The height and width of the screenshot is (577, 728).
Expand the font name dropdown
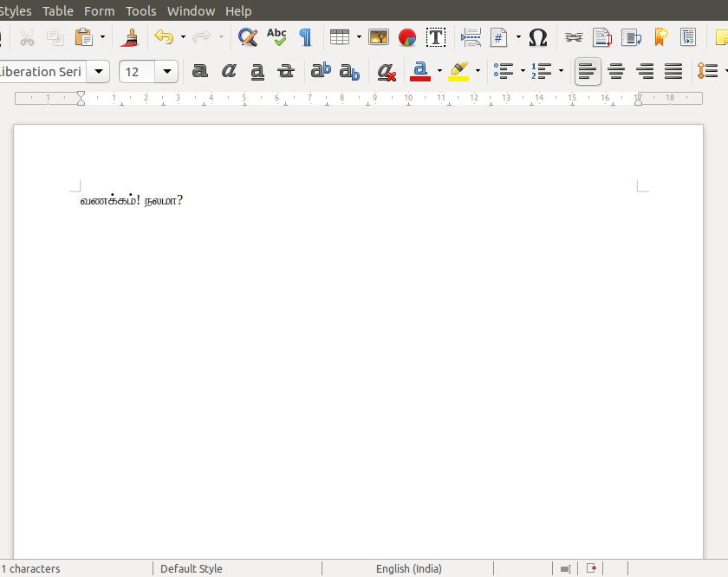(99, 72)
